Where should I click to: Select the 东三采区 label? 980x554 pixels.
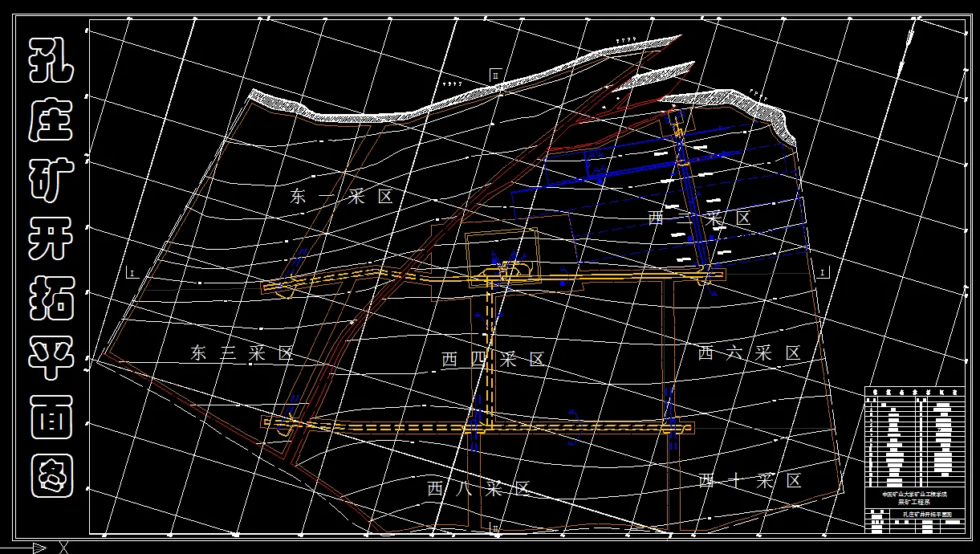click(242, 352)
